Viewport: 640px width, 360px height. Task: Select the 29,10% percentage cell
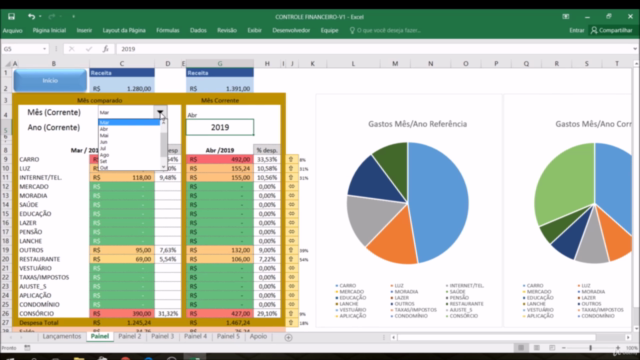click(x=267, y=313)
